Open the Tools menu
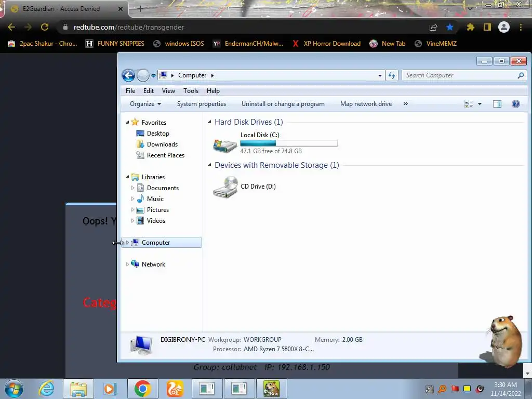 pos(191,90)
